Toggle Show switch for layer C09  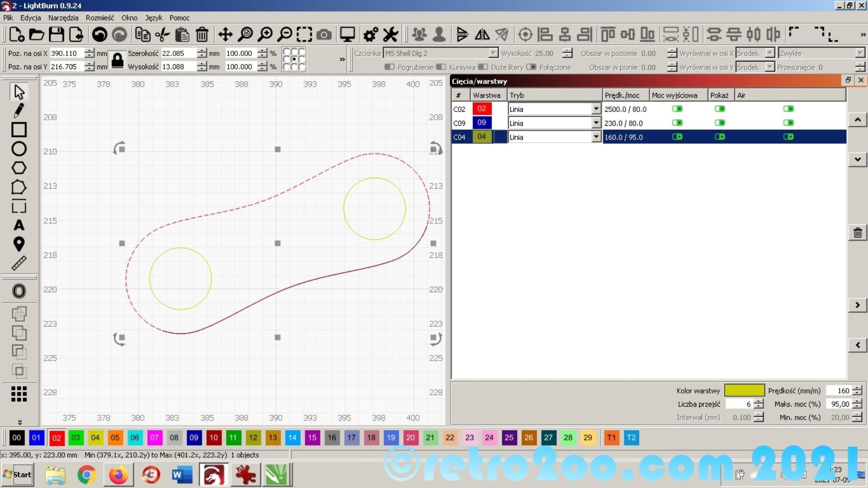[x=719, y=123]
